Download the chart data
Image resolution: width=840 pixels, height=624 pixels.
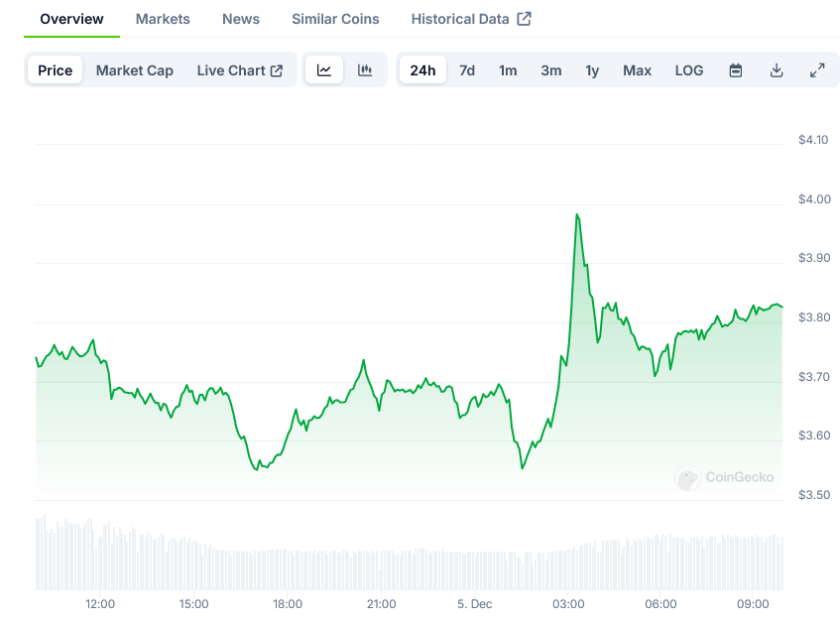coord(777,70)
